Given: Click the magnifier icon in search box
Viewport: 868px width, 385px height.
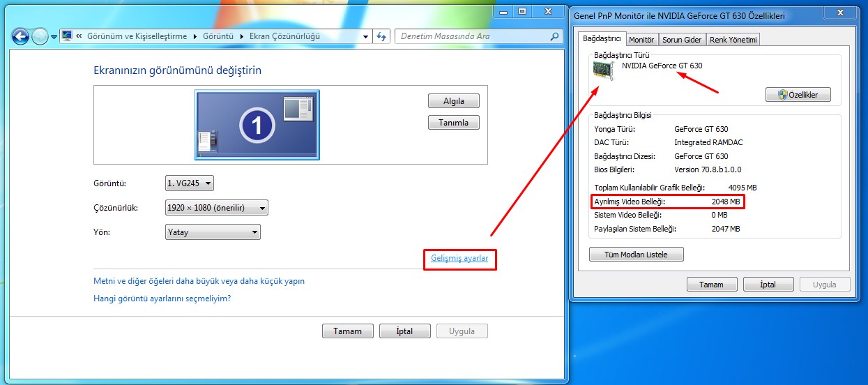Looking at the screenshot, I should click(x=554, y=37).
